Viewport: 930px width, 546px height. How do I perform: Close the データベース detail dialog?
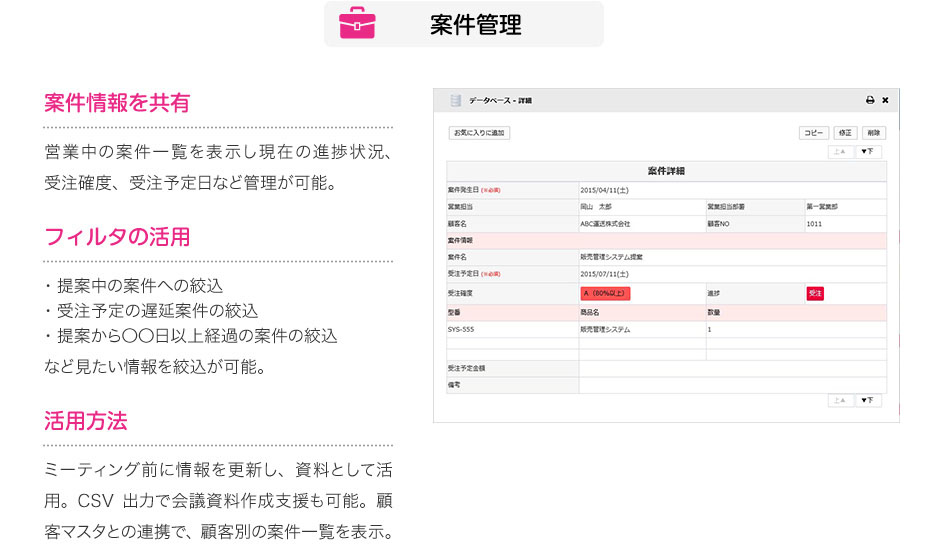(x=885, y=101)
